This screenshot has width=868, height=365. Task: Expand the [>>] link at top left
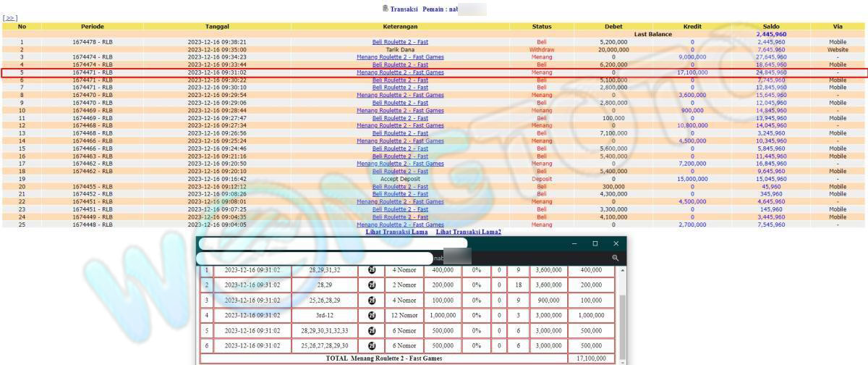[x=10, y=18]
